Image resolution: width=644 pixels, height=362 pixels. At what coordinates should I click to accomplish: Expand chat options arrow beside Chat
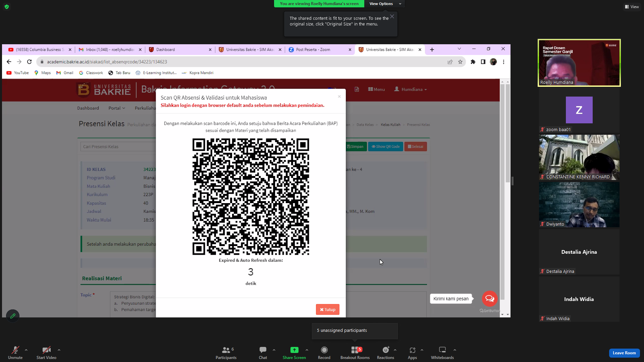tap(274, 350)
